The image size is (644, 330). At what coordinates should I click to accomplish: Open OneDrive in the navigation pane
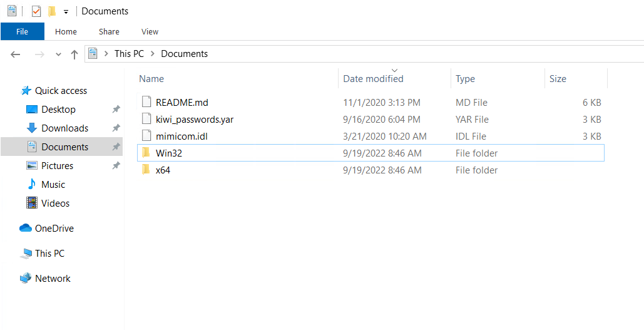tap(54, 229)
